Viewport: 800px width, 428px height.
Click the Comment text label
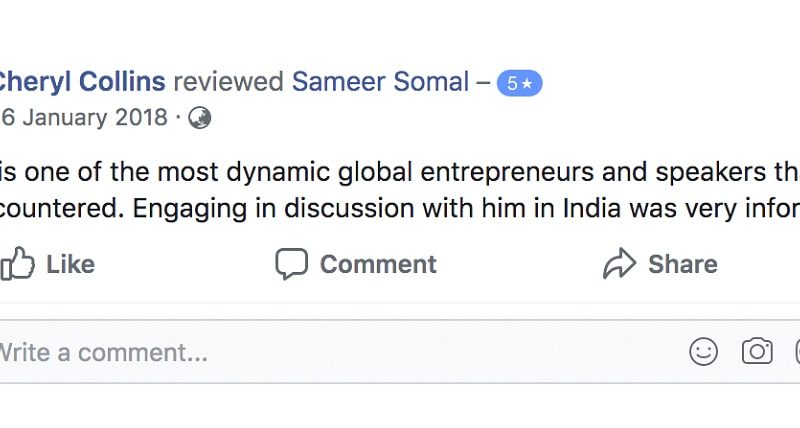click(378, 264)
